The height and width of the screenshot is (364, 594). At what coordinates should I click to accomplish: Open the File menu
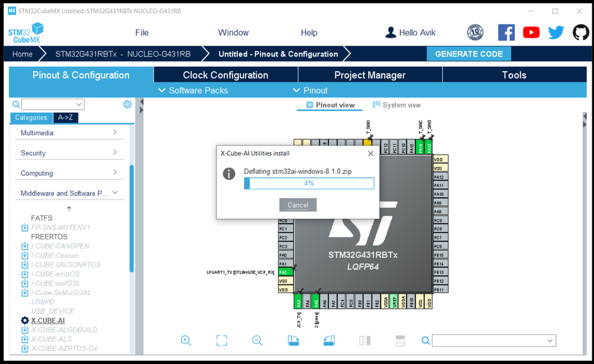[142, 33]
